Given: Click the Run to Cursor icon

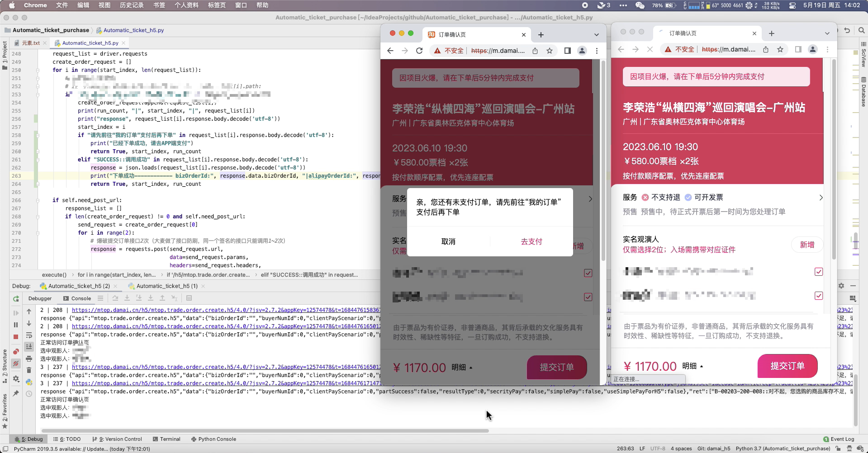Looking at the screenshot, I should 174,298.
